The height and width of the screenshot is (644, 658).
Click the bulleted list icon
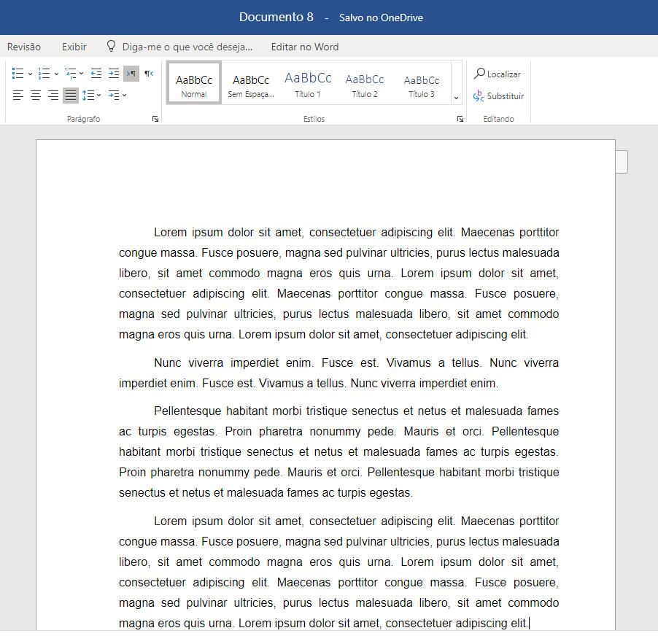pos(18,73)
